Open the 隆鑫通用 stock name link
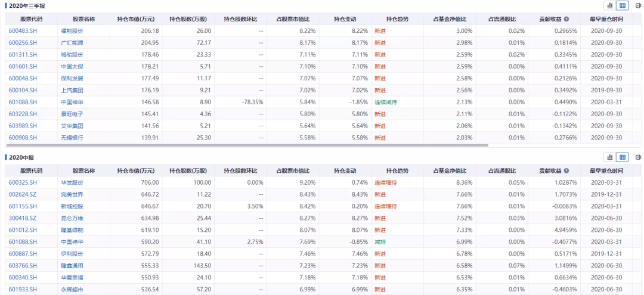 (x=72, y=265)
